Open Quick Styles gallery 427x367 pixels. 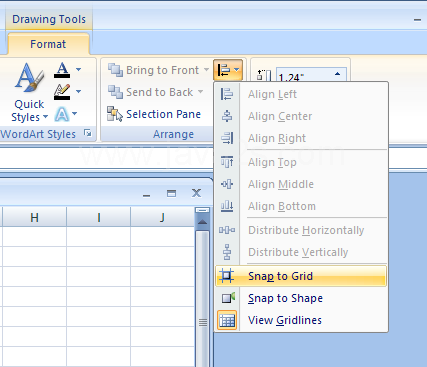30,92
